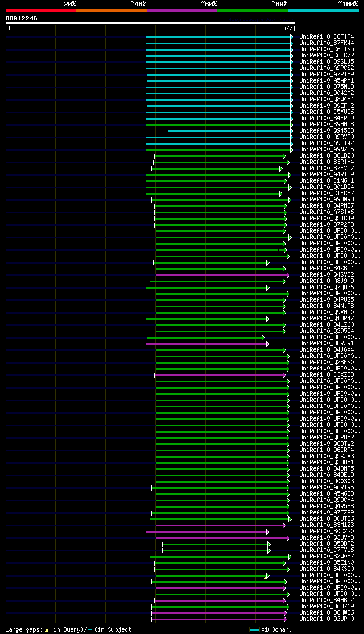
Task: Select label UniRef100_B4PUG5
Action: (x=326, y=300)
